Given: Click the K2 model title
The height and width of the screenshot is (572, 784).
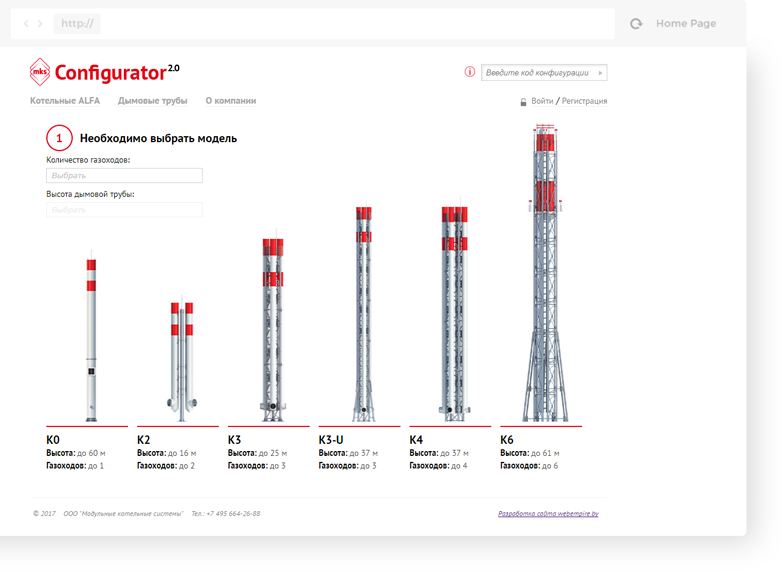Looking at the screenshot, I should click(144, 440).
